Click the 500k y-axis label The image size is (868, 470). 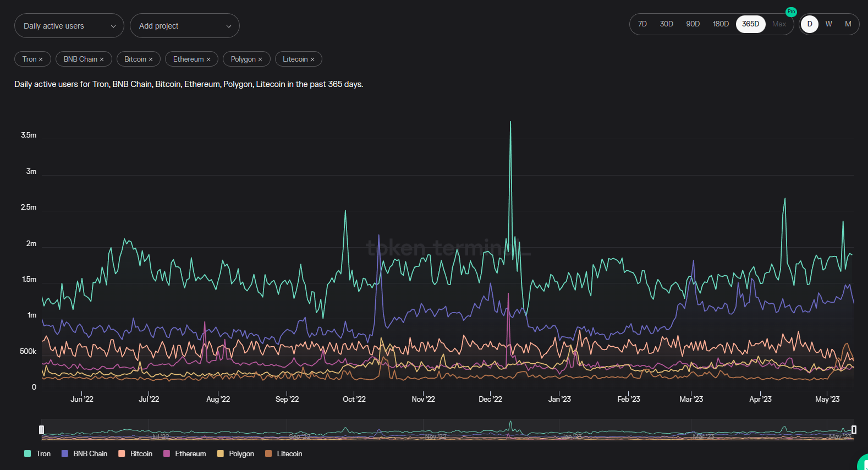[x=28, y=352]
